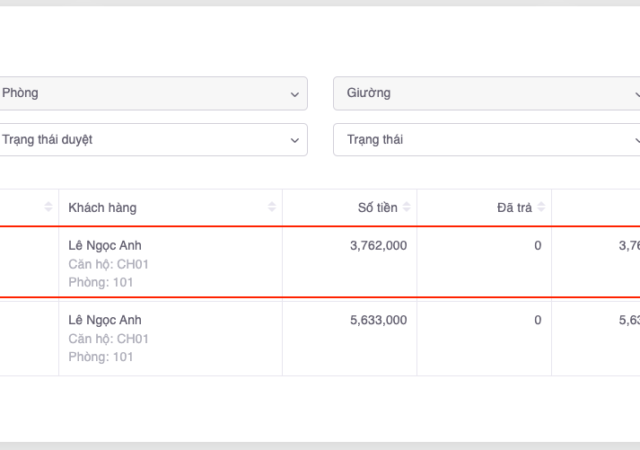The image size is (640, 450).
Task: Select the 5,633,000 amount cell
Action: pyautogui.click(x=378, y=320)
